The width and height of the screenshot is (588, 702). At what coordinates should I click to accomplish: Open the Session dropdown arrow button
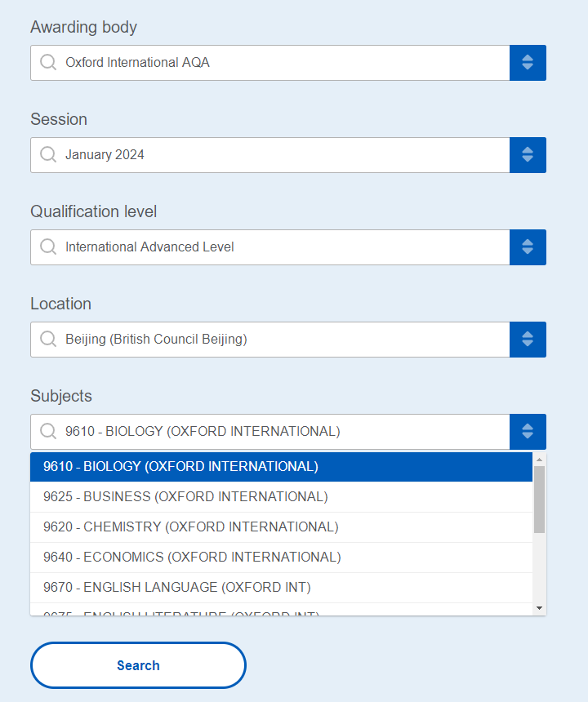528,155
